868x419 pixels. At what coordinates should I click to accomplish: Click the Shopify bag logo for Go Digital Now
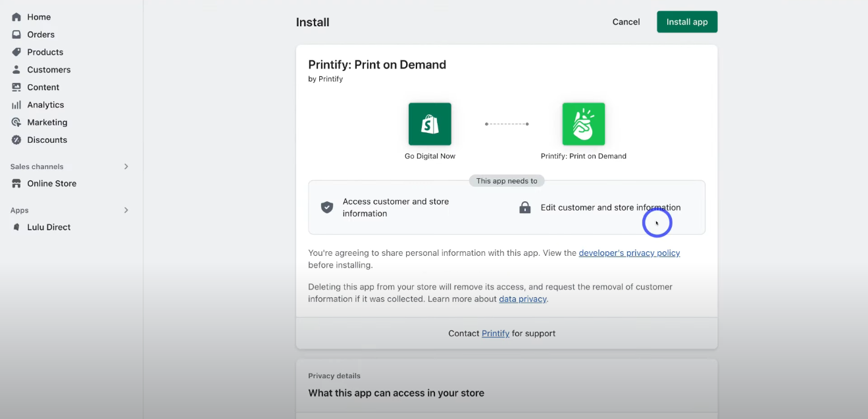[x=430, y=124]
